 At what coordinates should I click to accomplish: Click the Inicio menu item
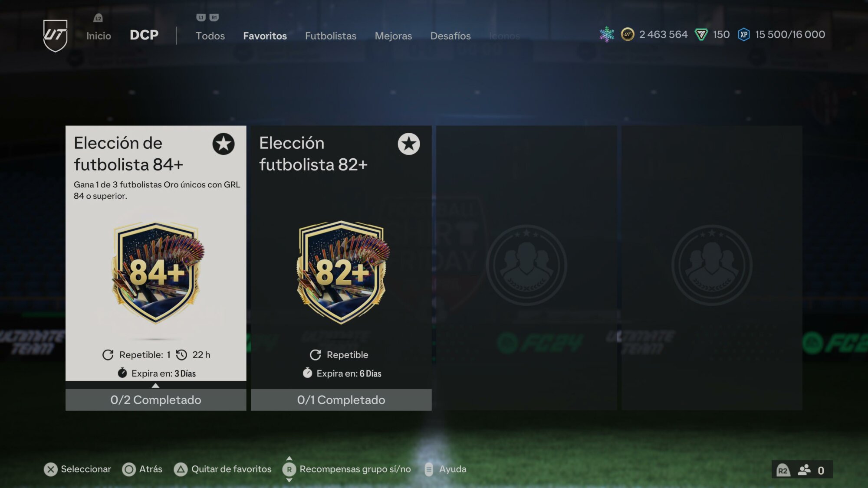99,36
